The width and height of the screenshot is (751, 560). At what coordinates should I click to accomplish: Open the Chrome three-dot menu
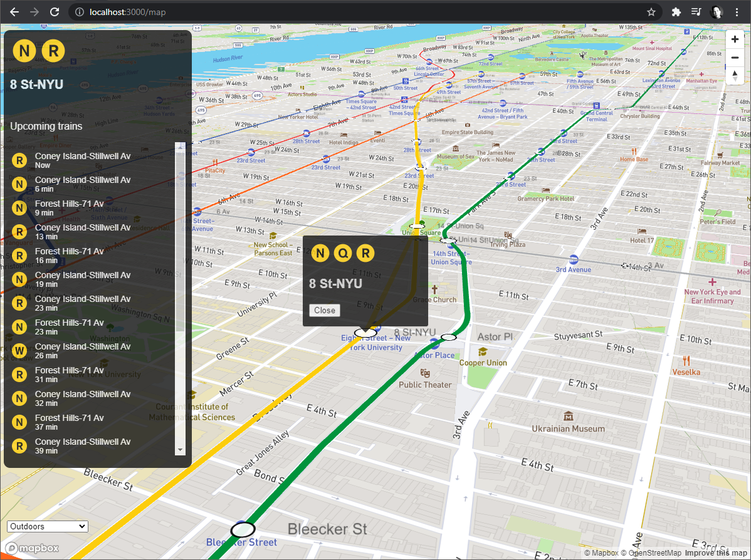(x=737, y=12)
